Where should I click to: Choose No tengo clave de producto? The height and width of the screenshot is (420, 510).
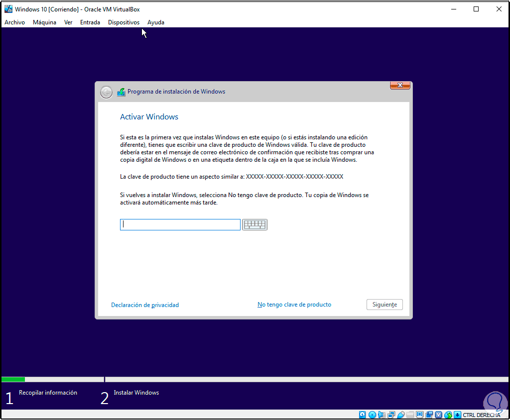[294, 305]
